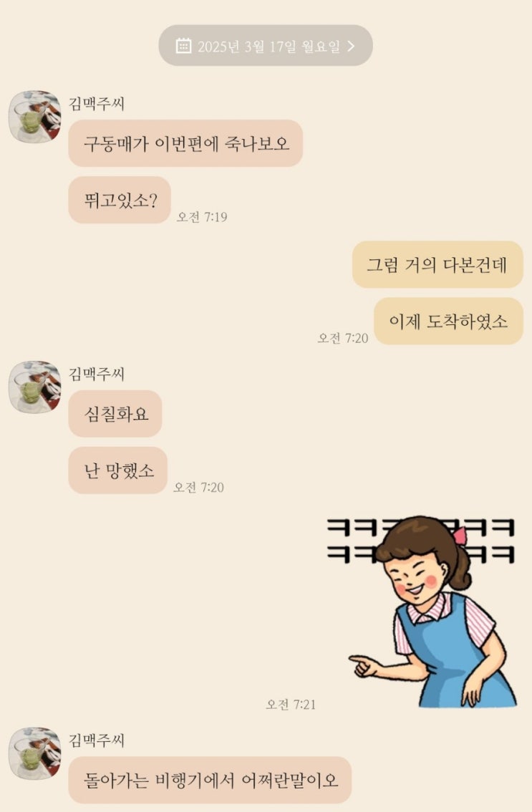The image size is (532, 812).
Task: Click the 오전 7:20 timestamp beside 이제 도착하였소
Action: pos(342,338)
